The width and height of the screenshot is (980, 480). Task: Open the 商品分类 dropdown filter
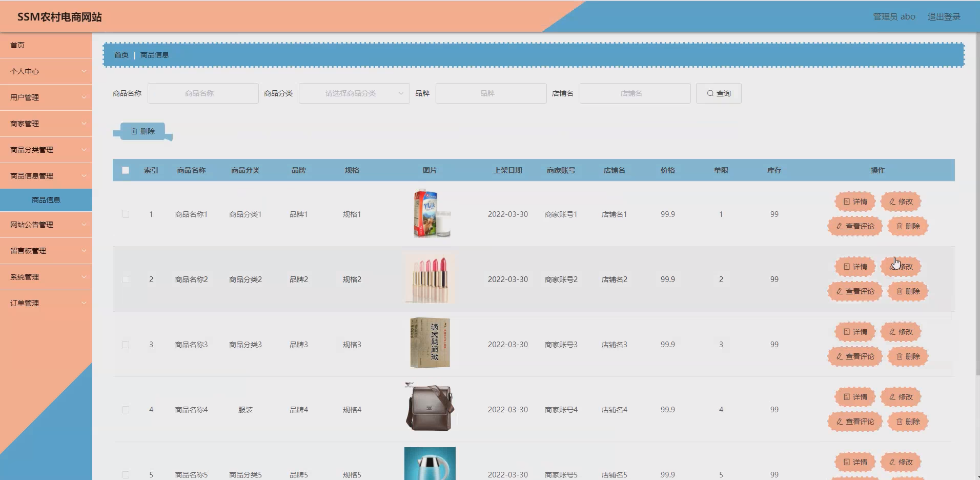354,93
